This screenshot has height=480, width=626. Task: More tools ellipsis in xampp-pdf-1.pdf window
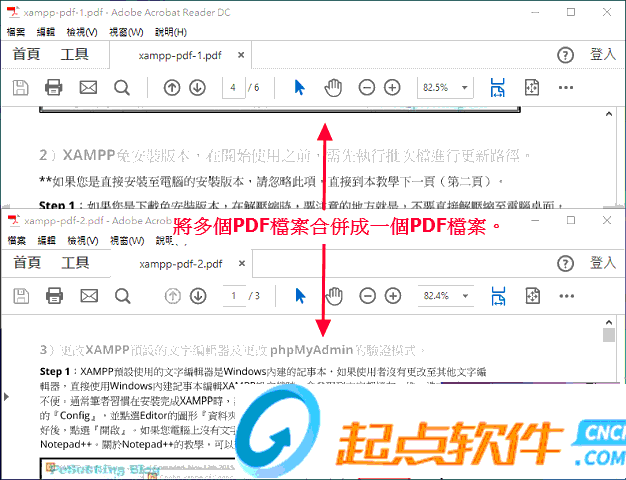pyautogui.click(x=566, y=87)
